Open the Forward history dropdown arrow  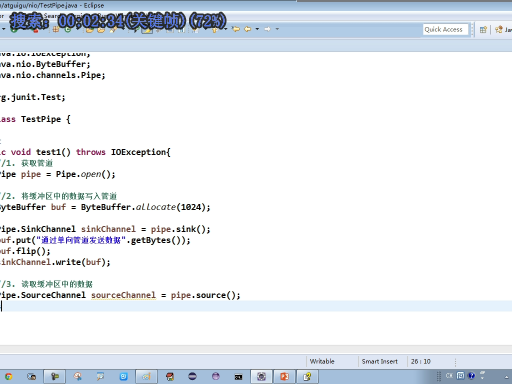point(277,29)
